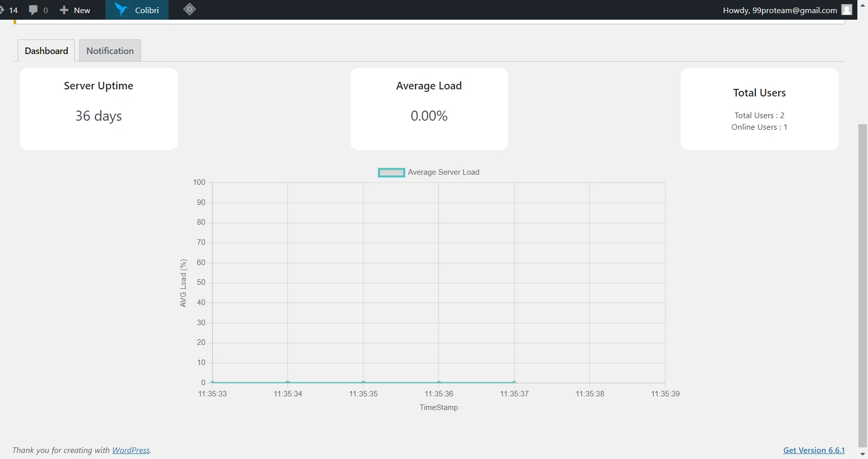Click the comments bubble icon

click(x=32, y=10)
